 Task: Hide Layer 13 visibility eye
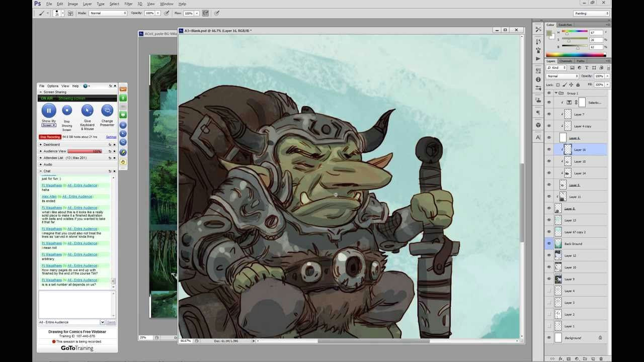click(x=549, y=220)
